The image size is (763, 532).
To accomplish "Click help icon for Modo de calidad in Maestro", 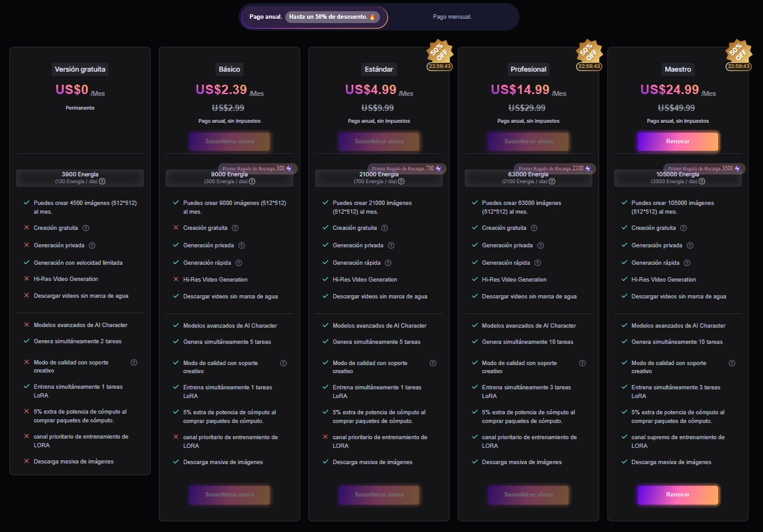I will tap(732, 363).
